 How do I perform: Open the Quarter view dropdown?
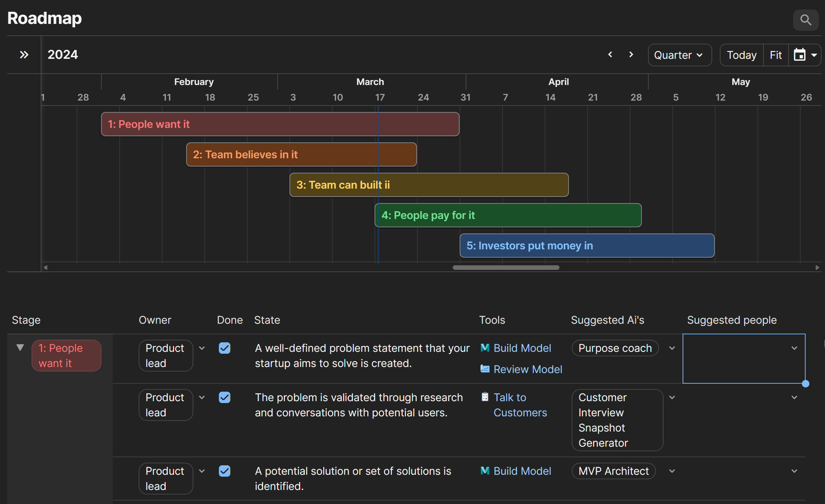coord(679,55)
